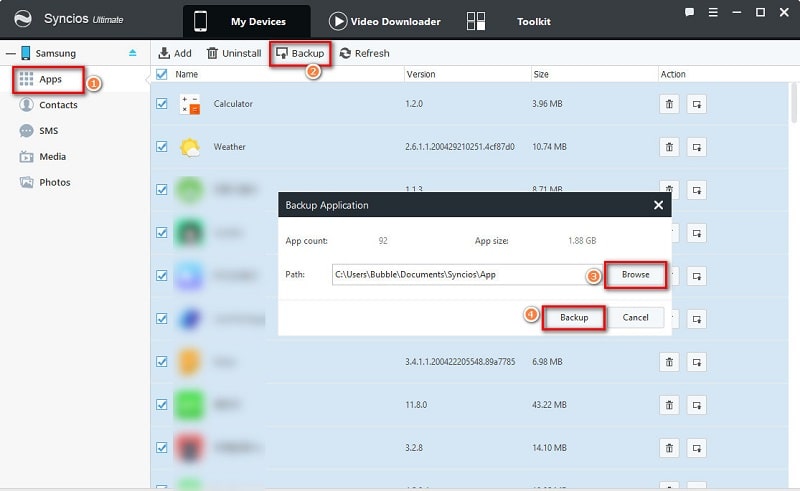
Task: Toggle the select-all checkbox in header
Action: pos(162,74)
